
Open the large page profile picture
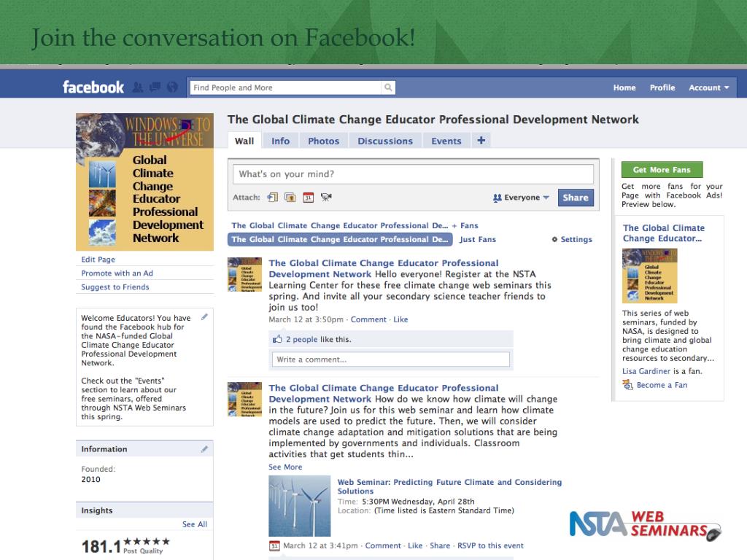pyautogui.click(x=145, y=182)
